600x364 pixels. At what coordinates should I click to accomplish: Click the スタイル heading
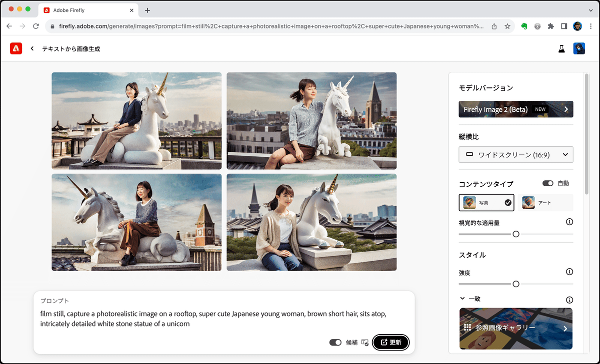pyautogui.click(x=472, y=255)
